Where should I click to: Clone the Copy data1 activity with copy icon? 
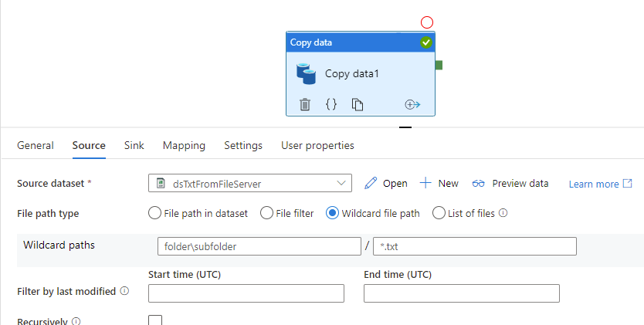coord(358,104)
